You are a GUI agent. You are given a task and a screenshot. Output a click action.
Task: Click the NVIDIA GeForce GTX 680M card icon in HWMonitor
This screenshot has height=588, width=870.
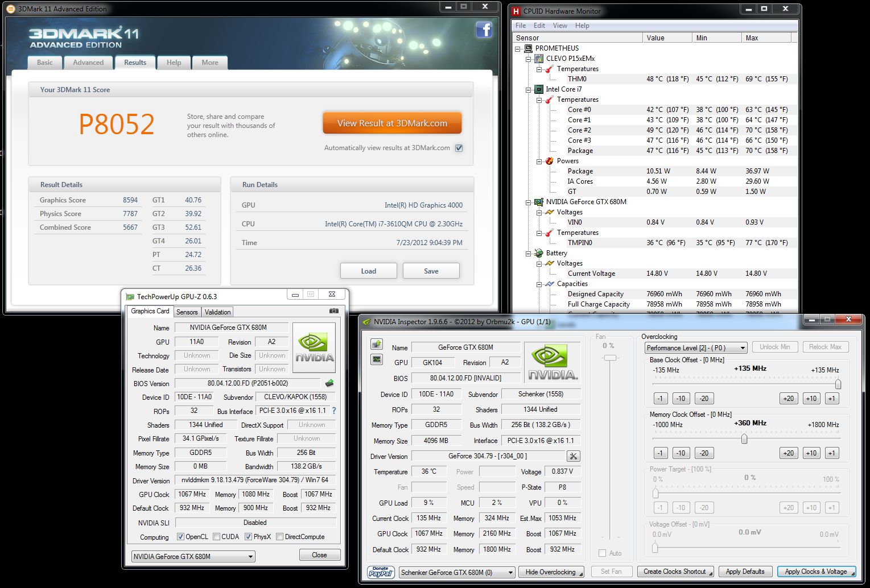(x=539, y=202)
